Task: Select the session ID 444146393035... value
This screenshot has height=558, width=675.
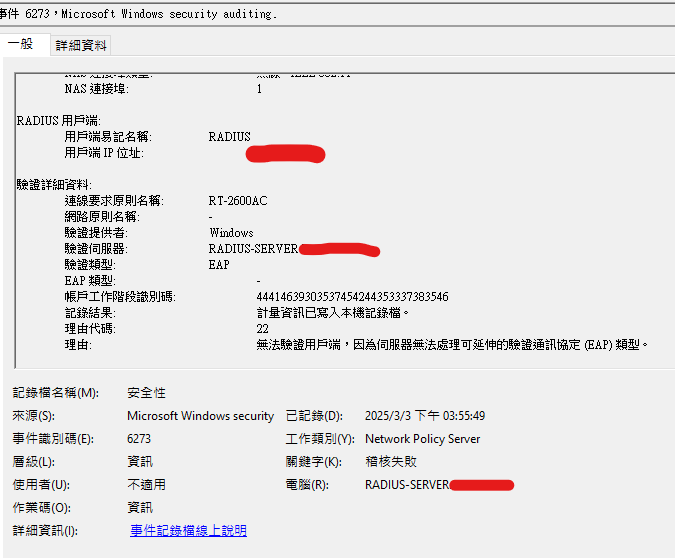Action: click(x=352, y=297)
